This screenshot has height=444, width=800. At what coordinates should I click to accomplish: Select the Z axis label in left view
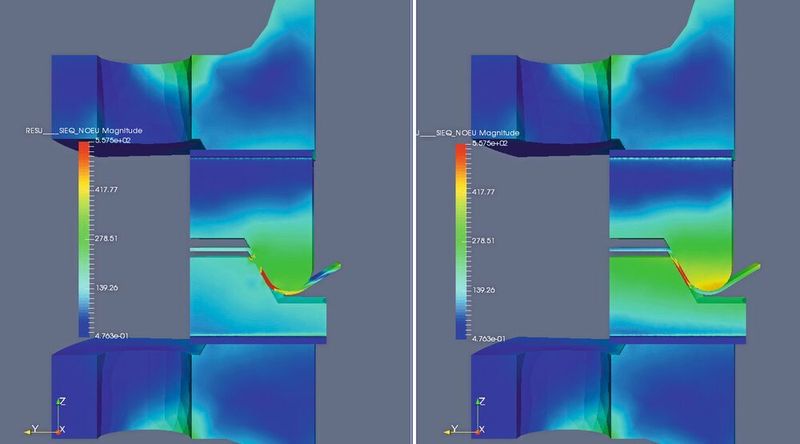[62, 402]
